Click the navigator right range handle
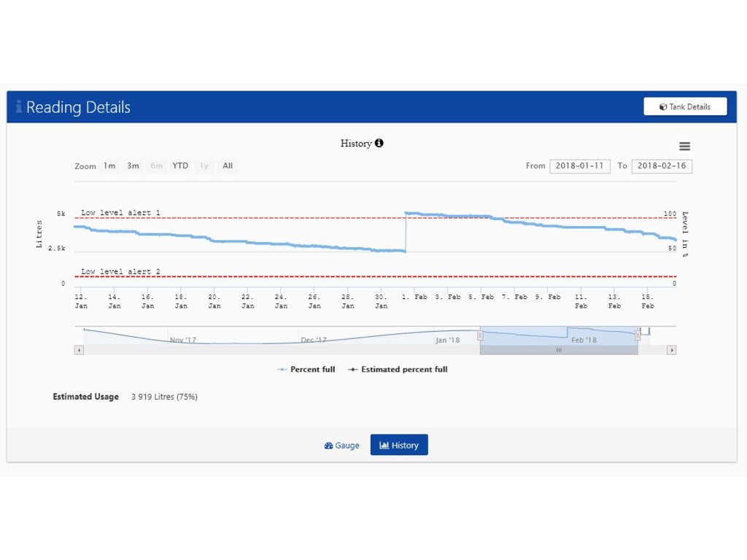 (x=638, y=335)
